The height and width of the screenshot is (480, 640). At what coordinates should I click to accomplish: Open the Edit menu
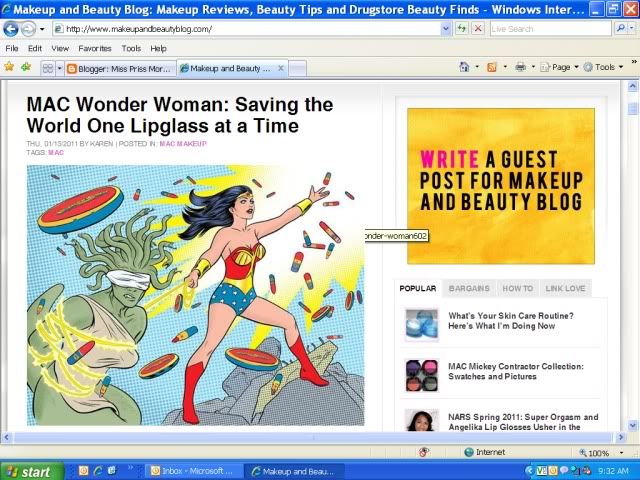(35, 49)
